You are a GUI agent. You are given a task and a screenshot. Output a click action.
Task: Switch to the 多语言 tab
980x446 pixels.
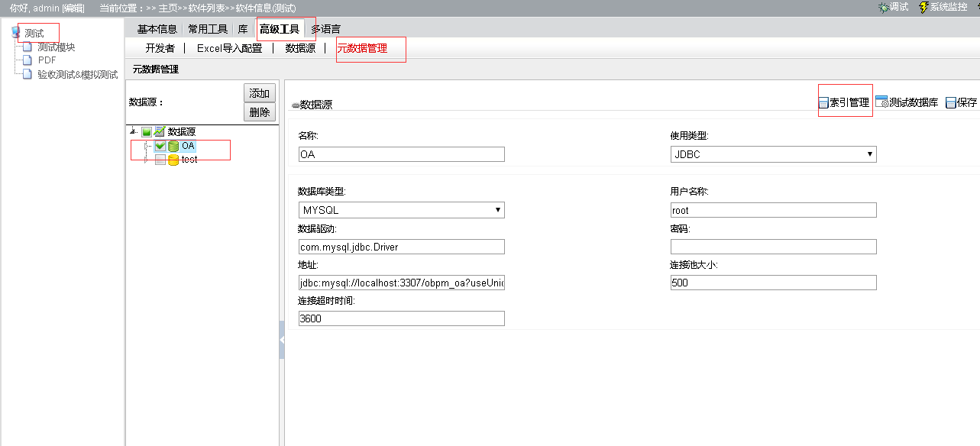[x=326, y=29]
